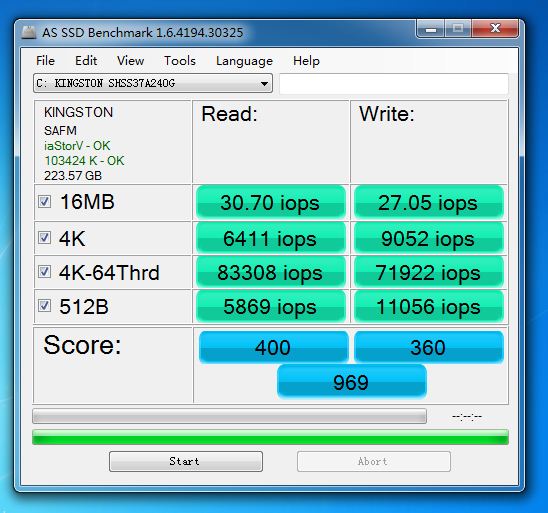Viewport: 548px width, 513px height.
Task: Click the Write: column header
Action: click(387, 114)
